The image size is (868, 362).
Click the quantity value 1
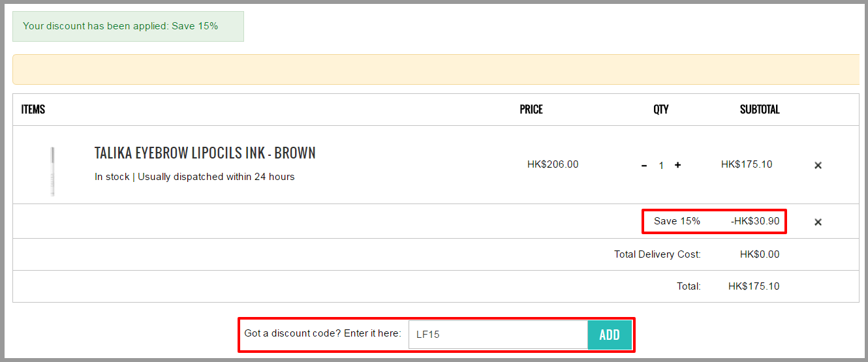[x=661, y=166]
